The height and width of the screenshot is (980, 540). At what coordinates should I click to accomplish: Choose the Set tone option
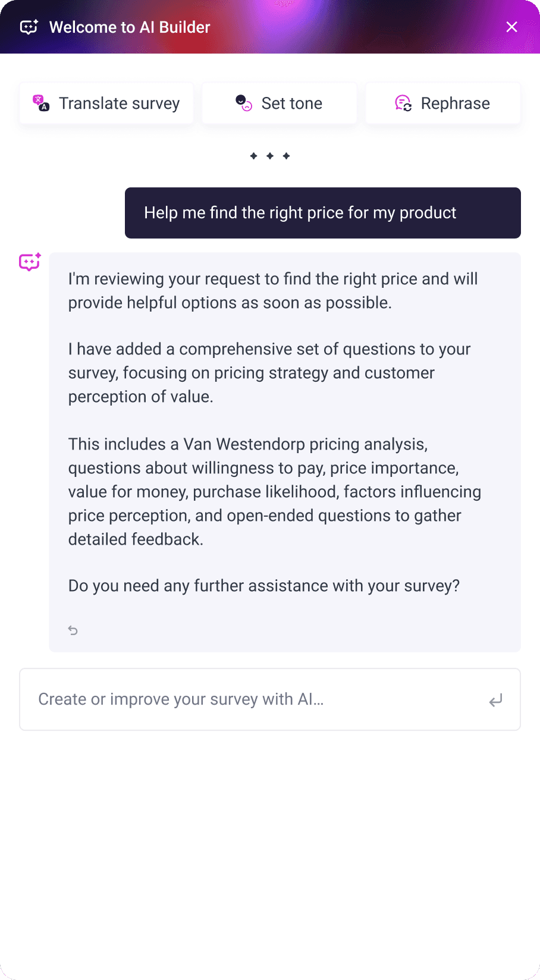click(279, 103)
